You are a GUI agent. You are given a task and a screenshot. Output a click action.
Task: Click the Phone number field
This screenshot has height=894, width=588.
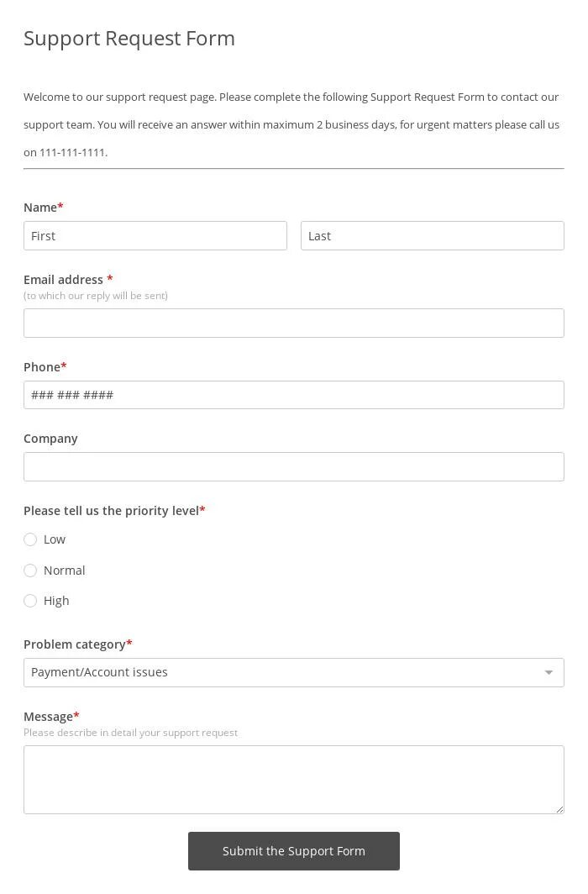[x=293, y=395]
